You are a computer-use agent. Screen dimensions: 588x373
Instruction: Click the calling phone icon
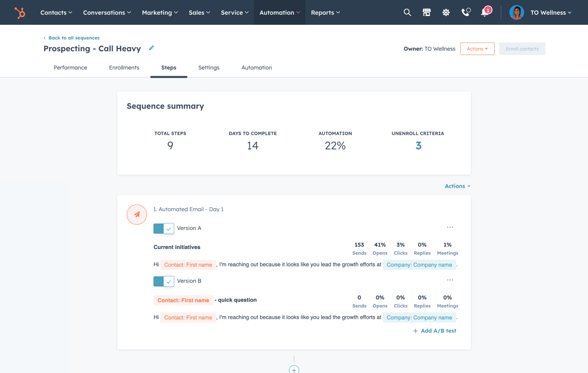(466, 12)
